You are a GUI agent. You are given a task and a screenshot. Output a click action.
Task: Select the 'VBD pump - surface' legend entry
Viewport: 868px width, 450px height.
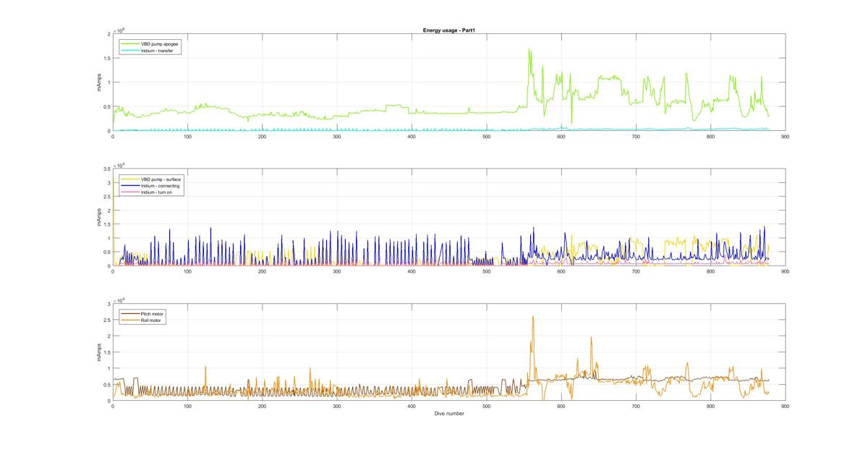pyautogui.click(x=150, y=179)
